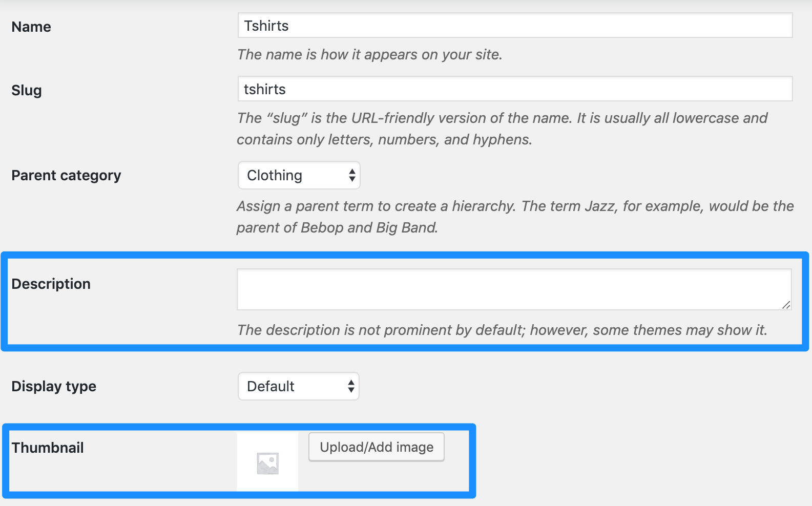Click the Description textarea resize handle
The width and height of the screenshot is (812, 506).
(786, 305)
